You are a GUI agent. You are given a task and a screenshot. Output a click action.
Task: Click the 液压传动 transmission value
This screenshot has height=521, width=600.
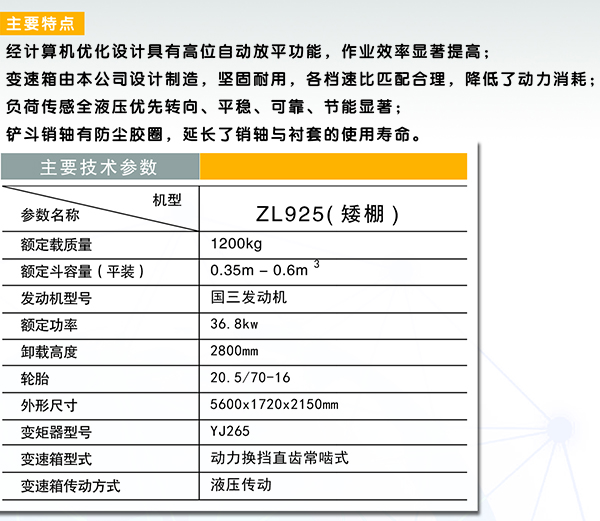(241, 485)
